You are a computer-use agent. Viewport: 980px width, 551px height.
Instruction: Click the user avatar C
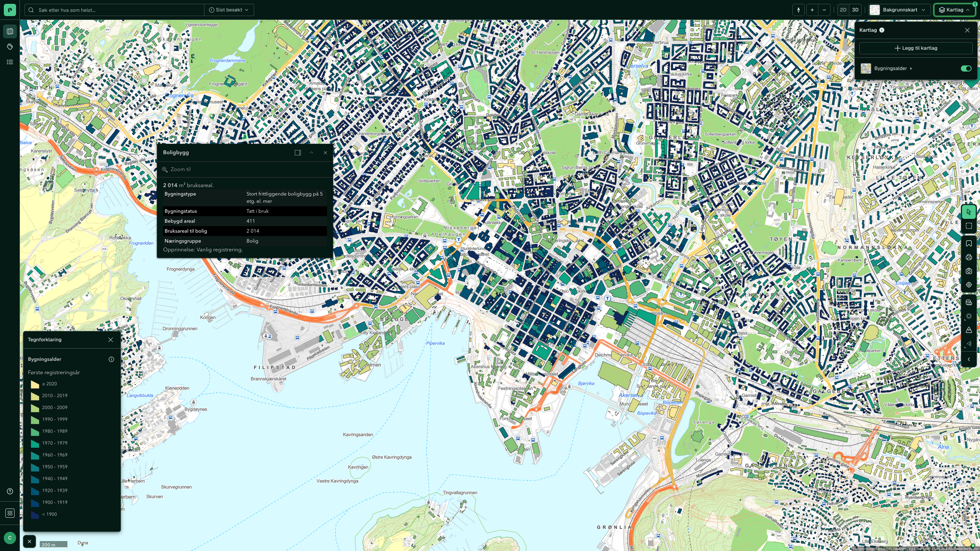pos(10,538)
